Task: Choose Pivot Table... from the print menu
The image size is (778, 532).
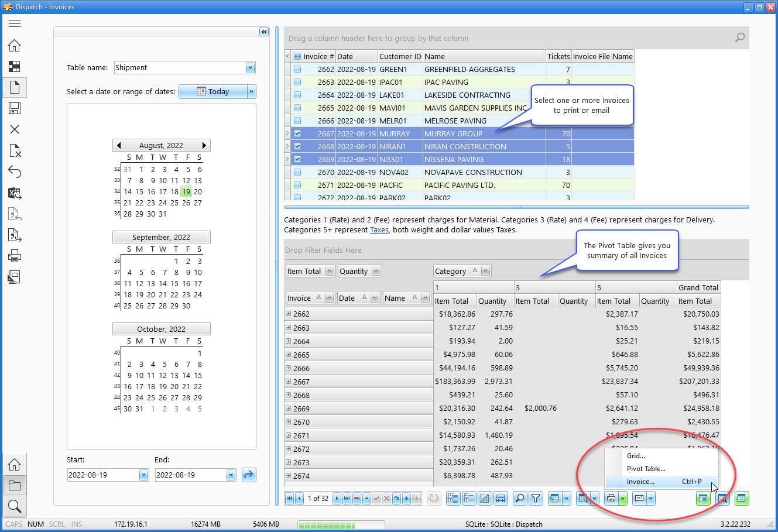Action: click(x=646, y=469)
